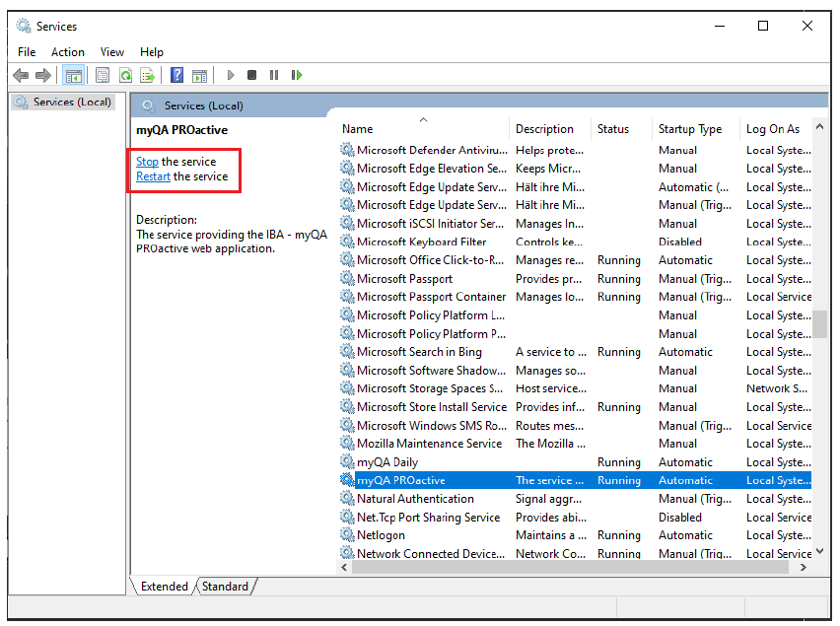
Task: Click the Start Service play icon
Action: point(231,75)
